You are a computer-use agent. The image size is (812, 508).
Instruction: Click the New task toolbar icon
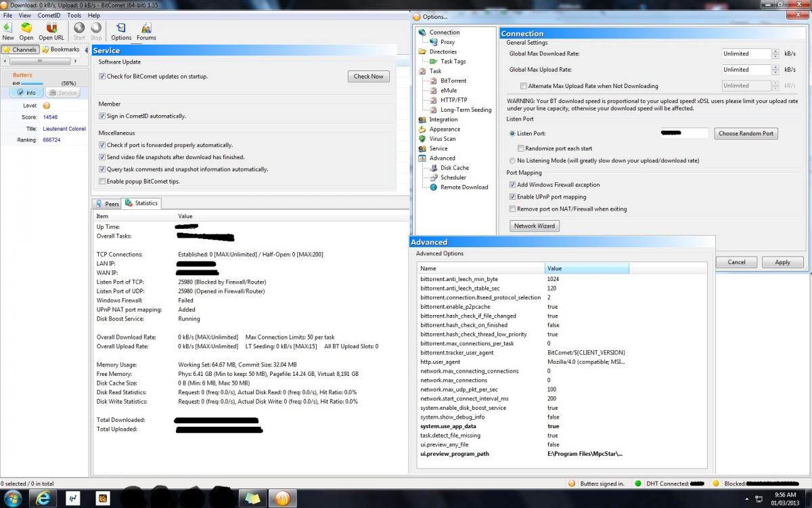pos(8,28)
